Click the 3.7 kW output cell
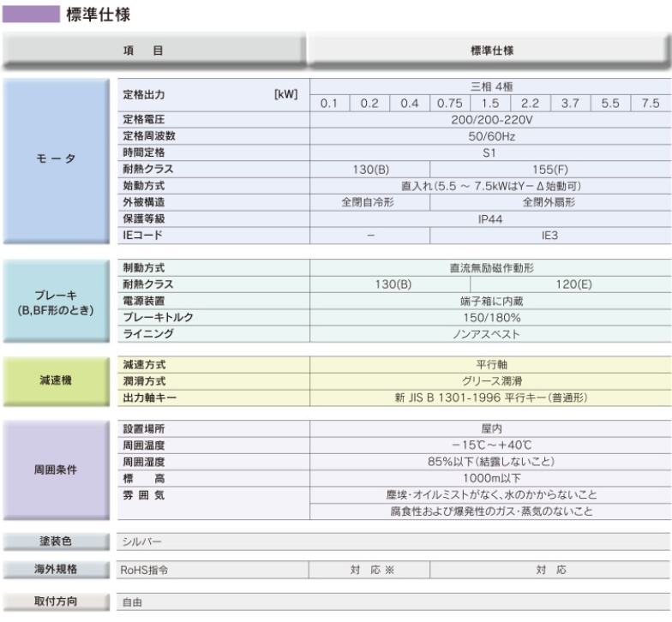Viewport: 672px width, 622px height. (570, 104)
